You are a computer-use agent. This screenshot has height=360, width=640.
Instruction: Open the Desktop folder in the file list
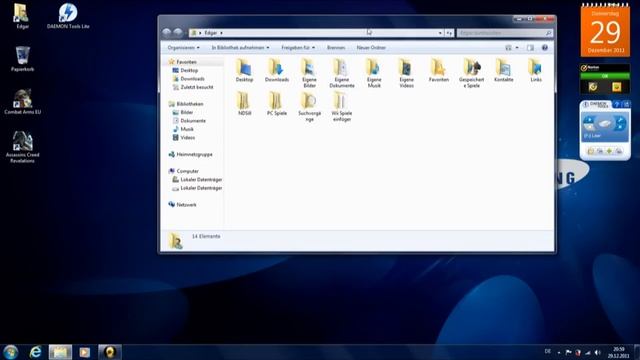(244, 70)
